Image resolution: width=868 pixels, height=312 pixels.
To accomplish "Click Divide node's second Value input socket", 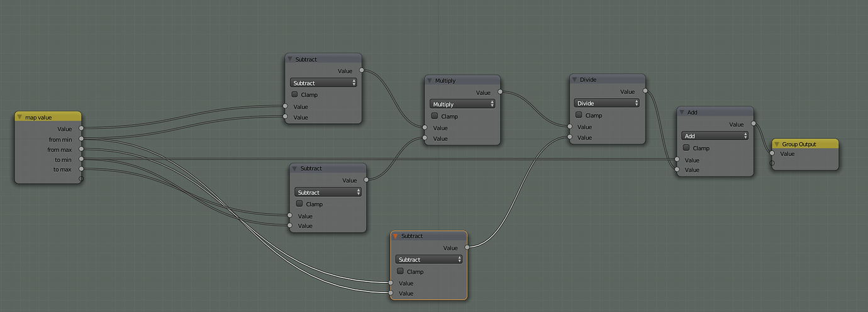I will (x=569, y=136).
